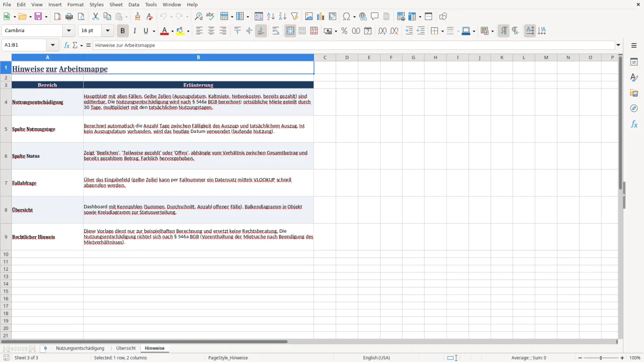644x362 pixels.
Task: Click the PageStyle_Hinweise status field
Action: point(228,358)
